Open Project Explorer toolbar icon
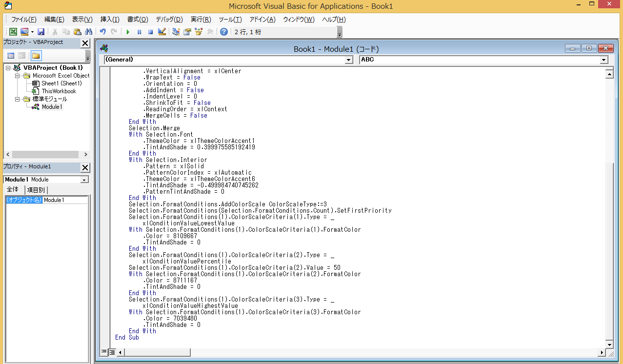 click(176, 32)
